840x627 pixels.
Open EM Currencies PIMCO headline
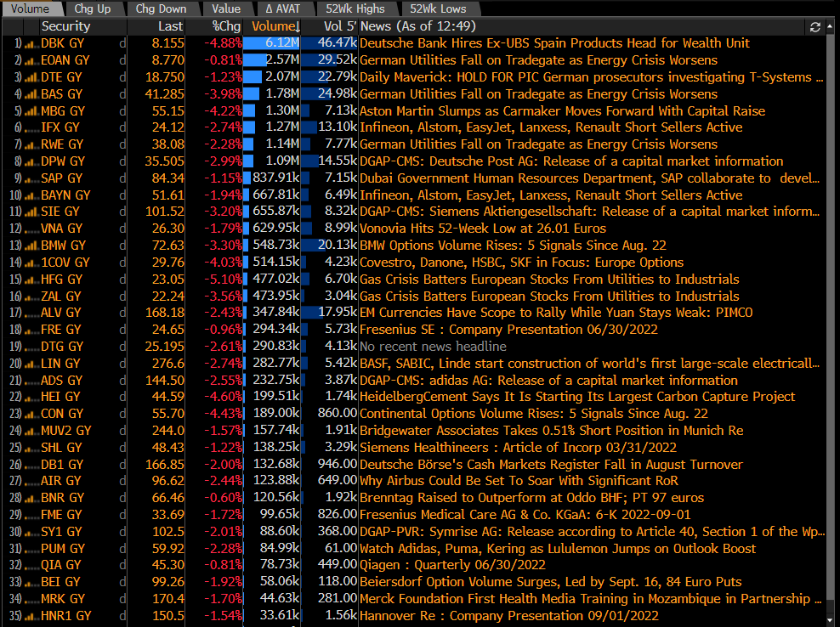(556, 313)
